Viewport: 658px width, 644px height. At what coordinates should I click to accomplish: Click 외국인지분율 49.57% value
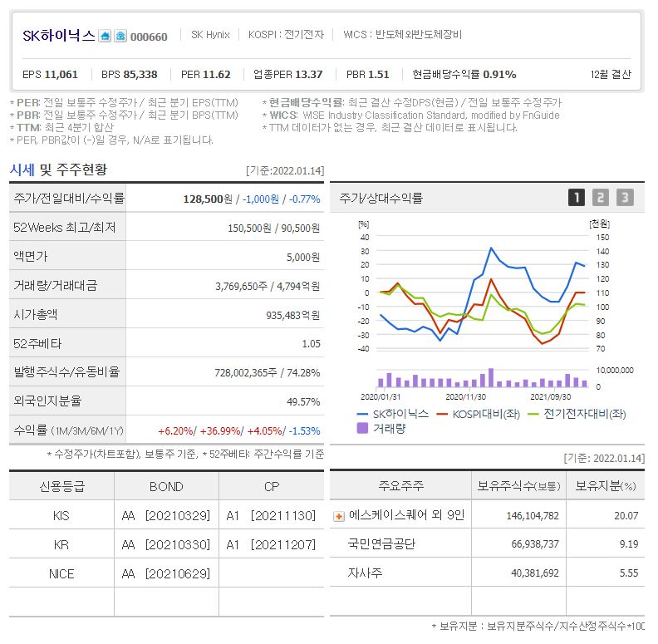(303, 401)
